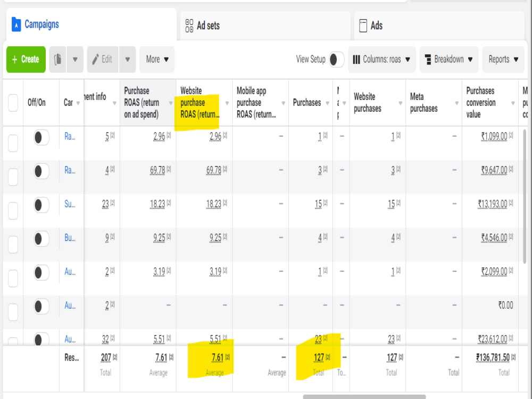
Task: Click the Breakdown funnel icon
Action: click(428, 60)
